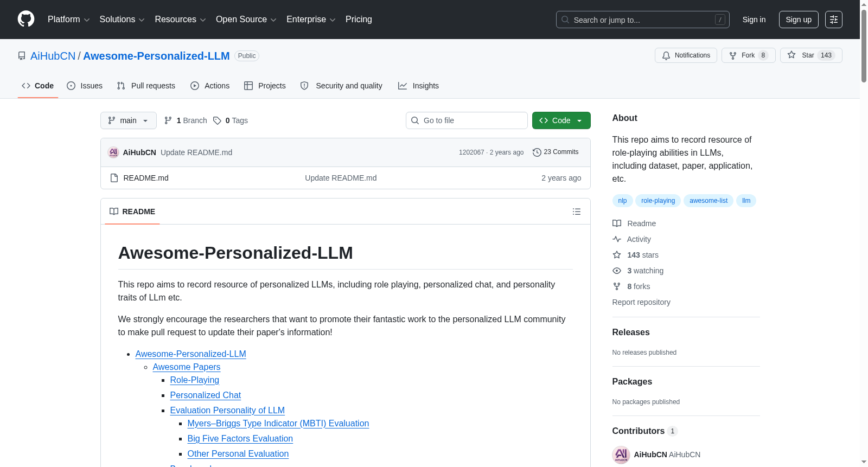
Task: Open the Releases heading link
Action: (631, 332)
